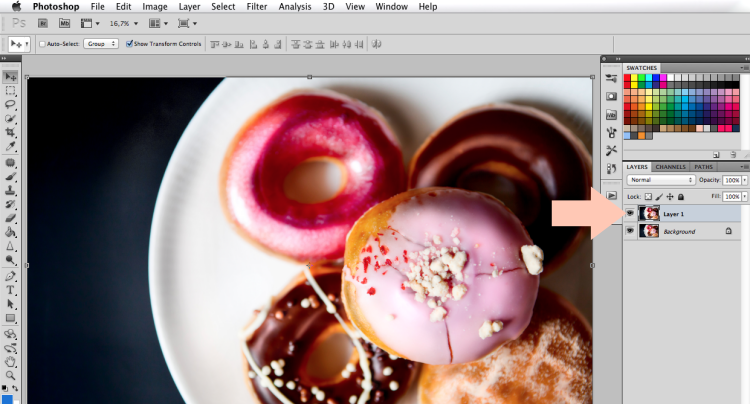Open the Filter menu

[257, 7]
